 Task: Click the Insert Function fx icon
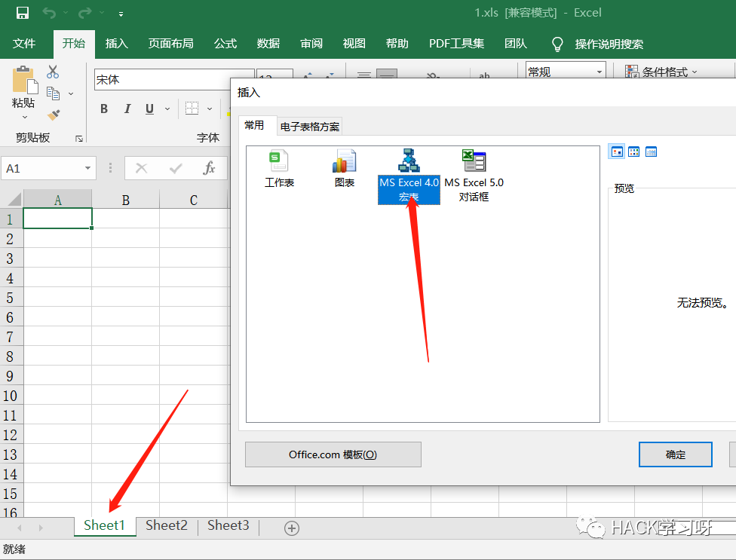[209, 167]
